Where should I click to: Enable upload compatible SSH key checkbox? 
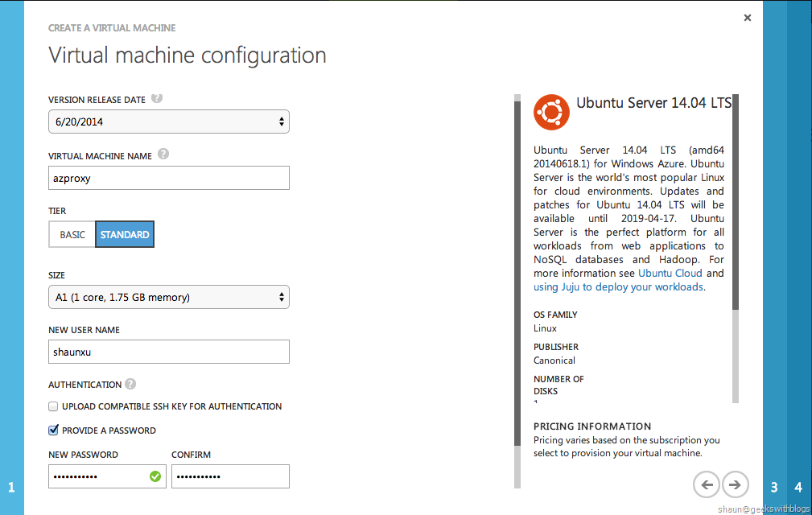[x=54, y=406]
